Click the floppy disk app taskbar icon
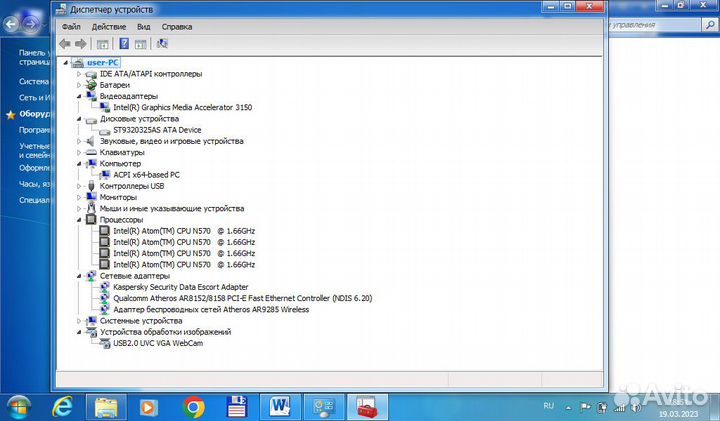Viewport: 720px width, 421px height. click(x=237, y=407)
